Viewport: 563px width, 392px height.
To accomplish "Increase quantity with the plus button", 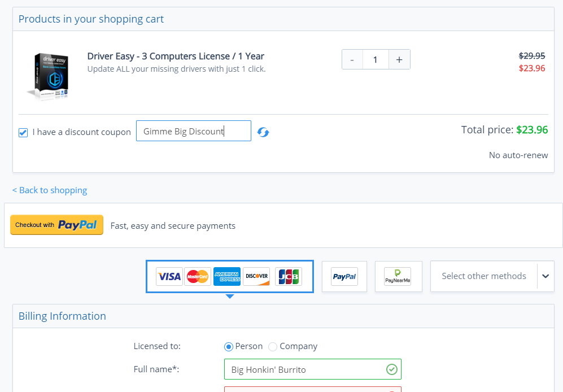I will [x=399, y=59].
